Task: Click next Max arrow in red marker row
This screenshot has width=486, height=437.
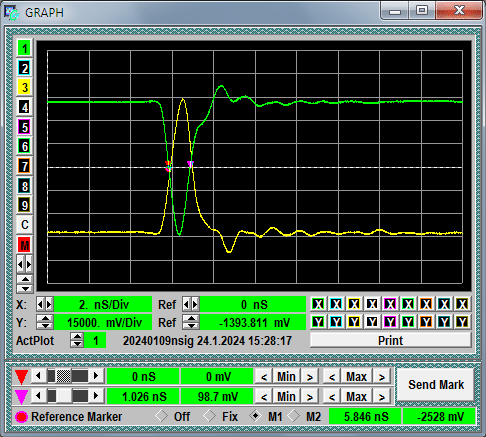Action: click(x=381, y=377)
